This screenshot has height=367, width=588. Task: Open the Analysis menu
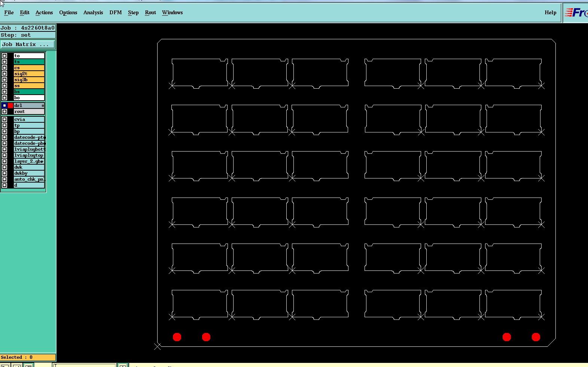(x=93, y=12)
